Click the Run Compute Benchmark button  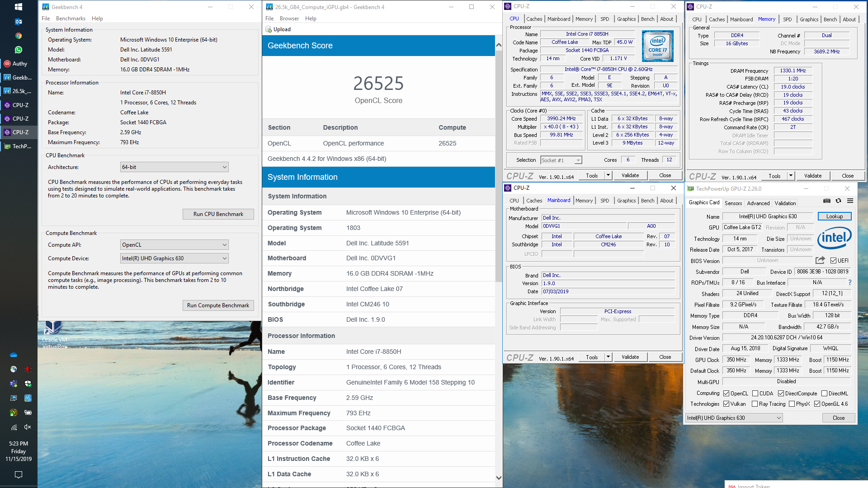[x=218, y=305]
